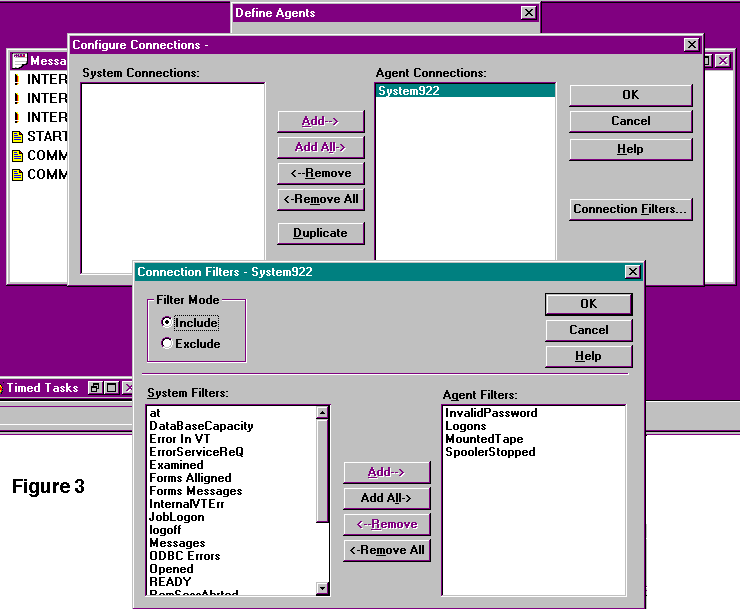740x614 pixels.
Task: Click Duplicate in Configure Connections
Action: pos(320,233)
